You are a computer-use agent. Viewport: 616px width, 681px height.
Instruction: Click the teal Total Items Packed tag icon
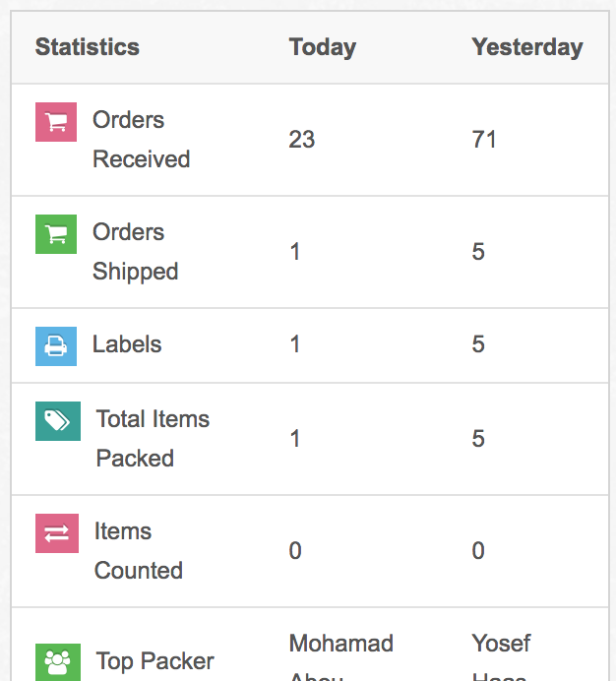(x=56, y=421)
